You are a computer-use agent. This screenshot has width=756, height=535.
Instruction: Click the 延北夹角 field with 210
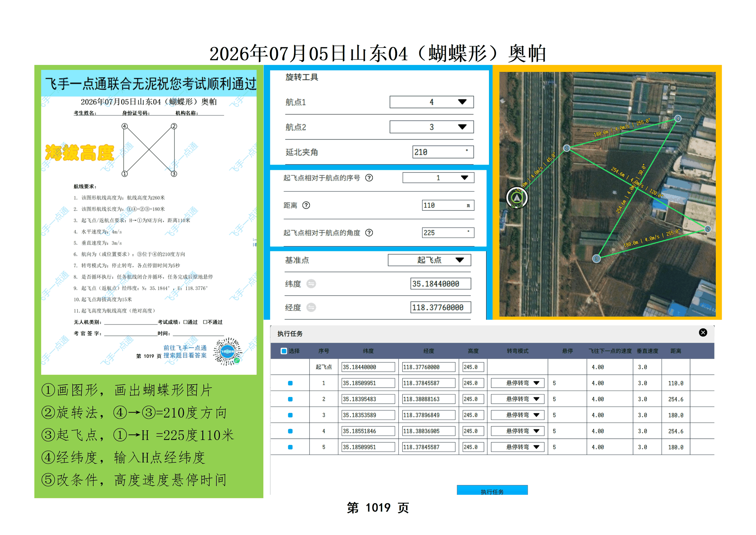tap(443, 152)
